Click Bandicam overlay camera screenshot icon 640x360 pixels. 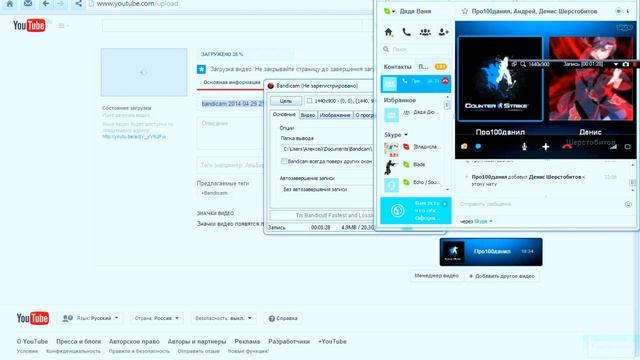point(626,64)
